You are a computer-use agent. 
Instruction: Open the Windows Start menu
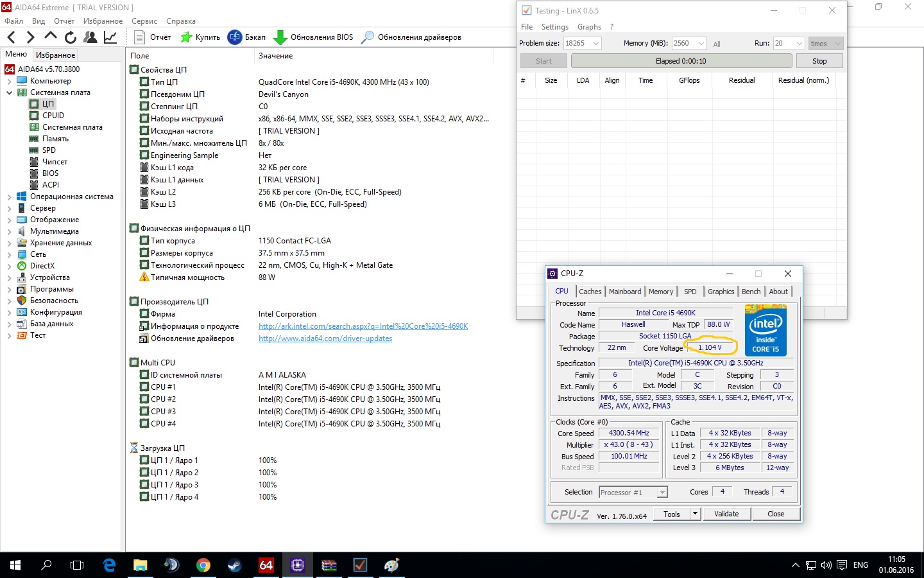(x=15, y=565)
